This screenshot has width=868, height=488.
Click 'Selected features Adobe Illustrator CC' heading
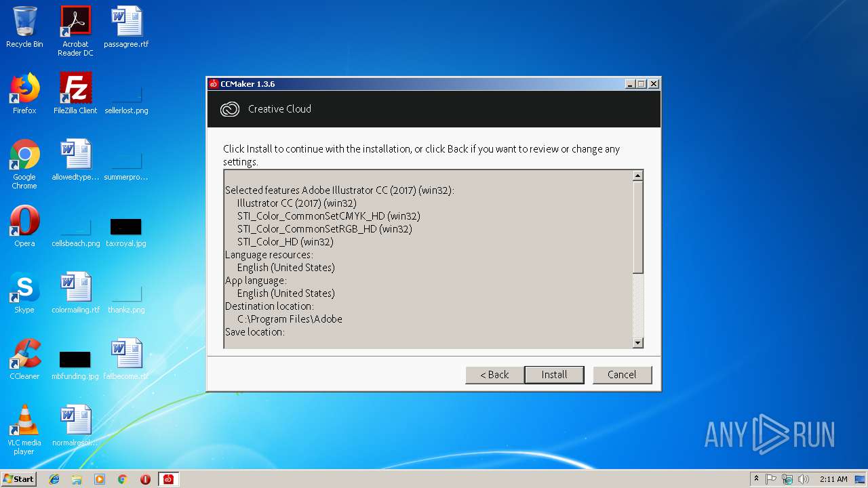pos(339,190)
